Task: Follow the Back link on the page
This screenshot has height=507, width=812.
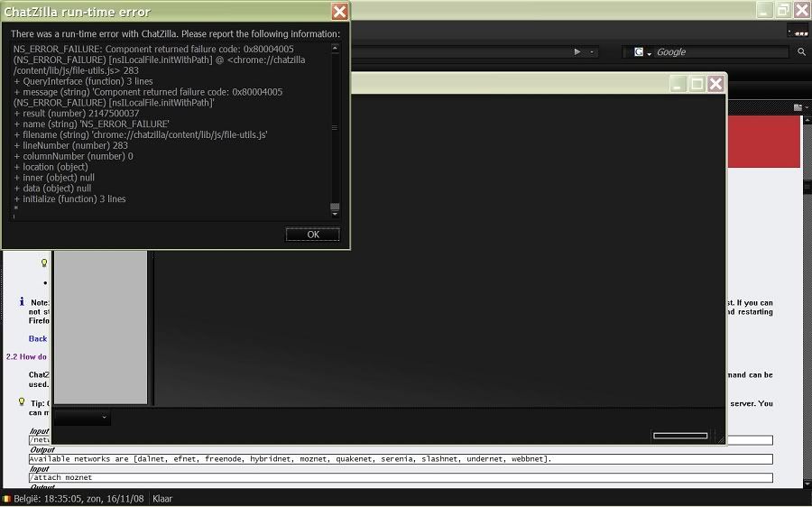Action: tap(38, 338)
